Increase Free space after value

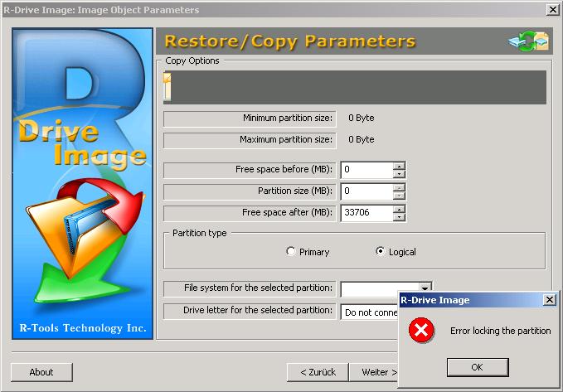coord(400,209)
